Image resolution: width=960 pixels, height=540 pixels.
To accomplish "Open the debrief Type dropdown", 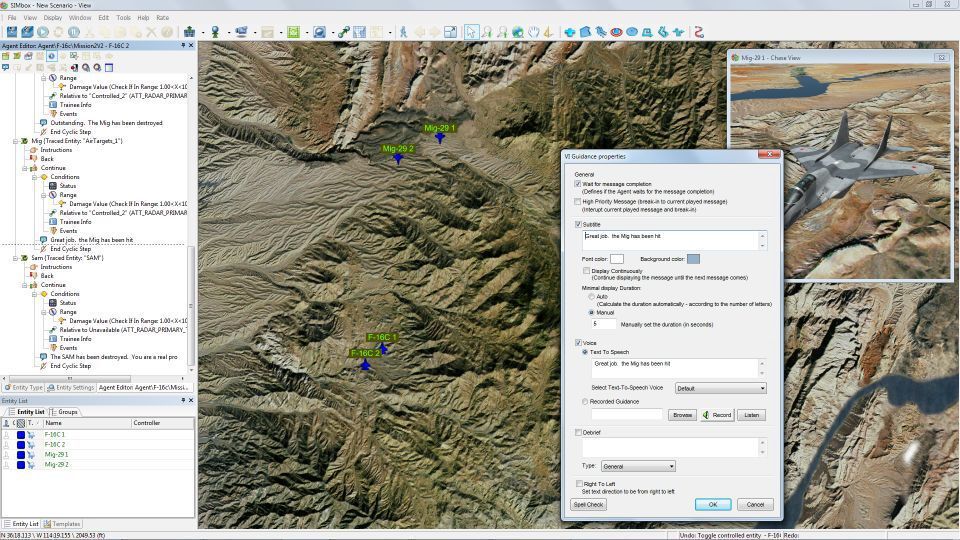I will click(638, 466).
